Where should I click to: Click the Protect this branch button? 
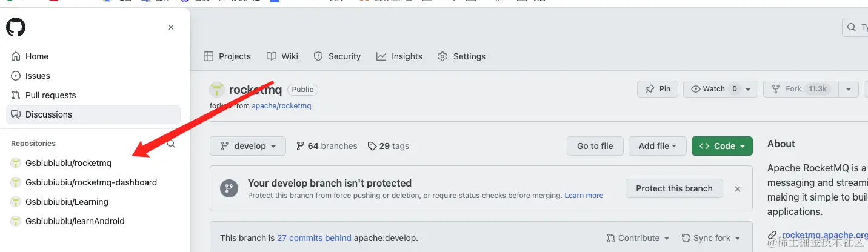pyautogui.click(x=674, y=188)
